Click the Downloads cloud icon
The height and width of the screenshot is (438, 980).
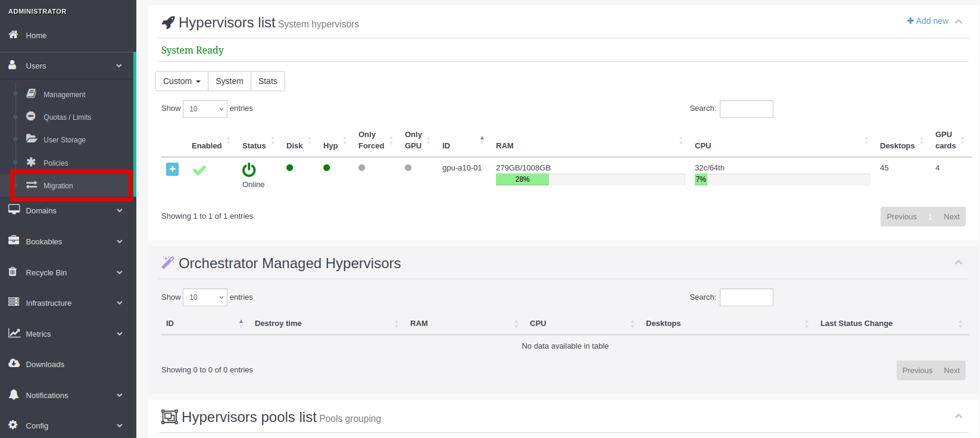tap(14, 364)
